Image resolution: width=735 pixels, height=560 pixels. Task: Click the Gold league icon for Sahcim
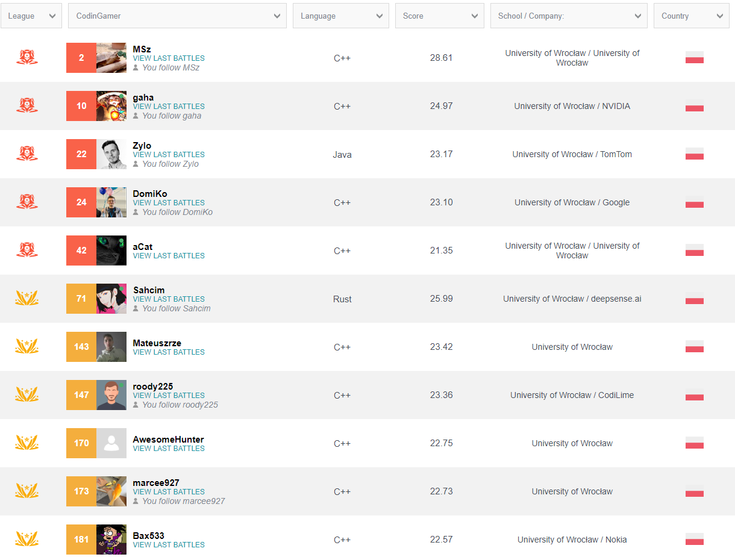27,298
